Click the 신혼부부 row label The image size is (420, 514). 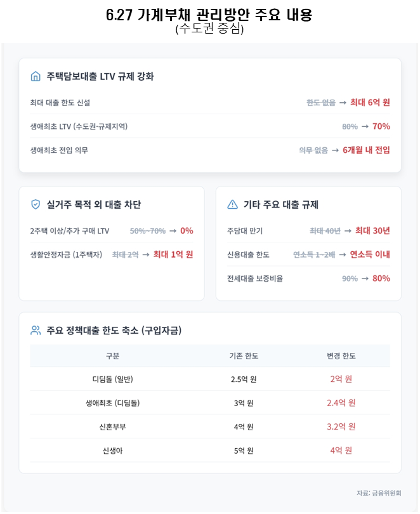coord(113,427)
